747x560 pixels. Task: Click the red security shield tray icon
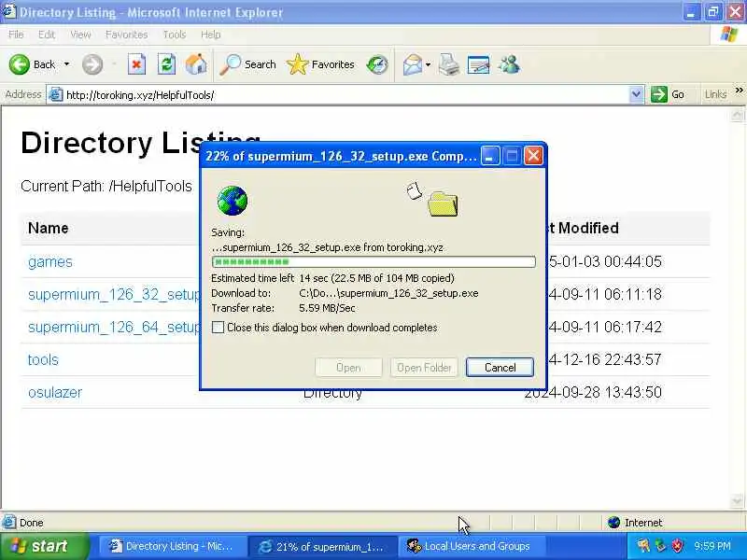click(x=677, y=546)
